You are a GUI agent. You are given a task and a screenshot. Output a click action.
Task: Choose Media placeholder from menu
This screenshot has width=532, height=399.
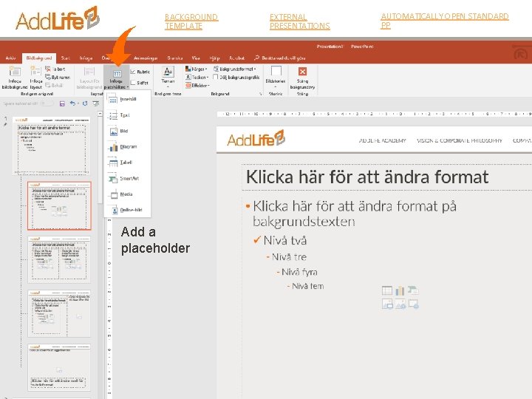point(127,194)
